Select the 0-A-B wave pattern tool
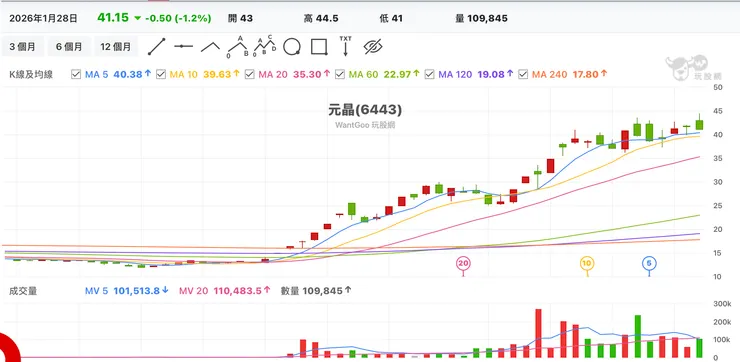The image size is (740, 362). coord(238,46)
